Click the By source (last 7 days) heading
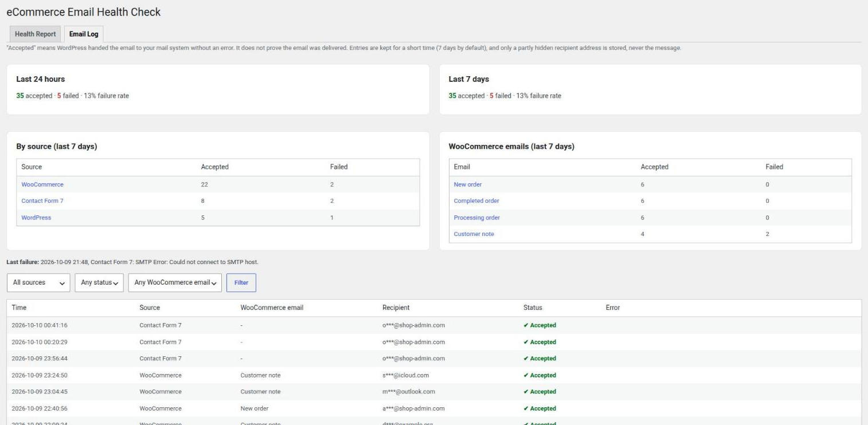Screen dimensions: 868x425 tap(57, 147)
